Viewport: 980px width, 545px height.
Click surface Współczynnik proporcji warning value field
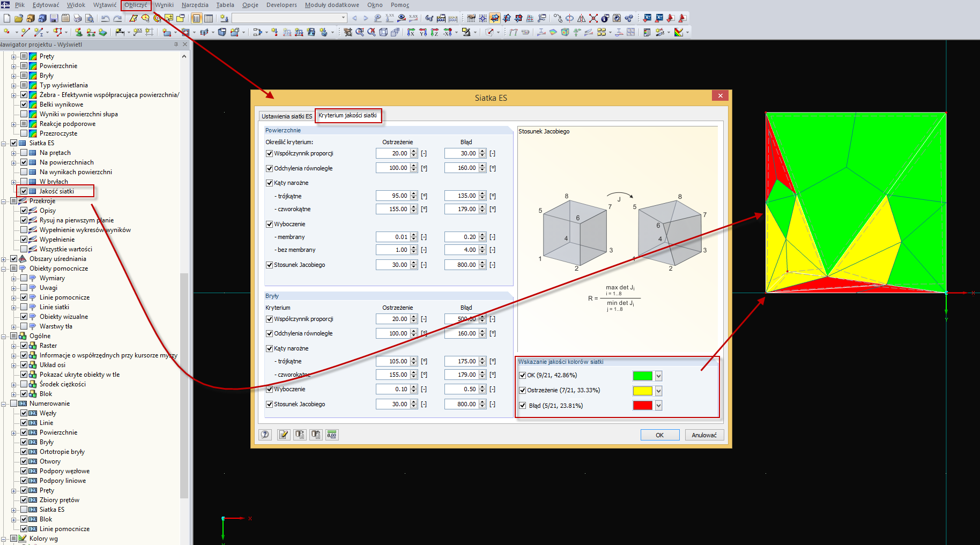click(393, 153)
